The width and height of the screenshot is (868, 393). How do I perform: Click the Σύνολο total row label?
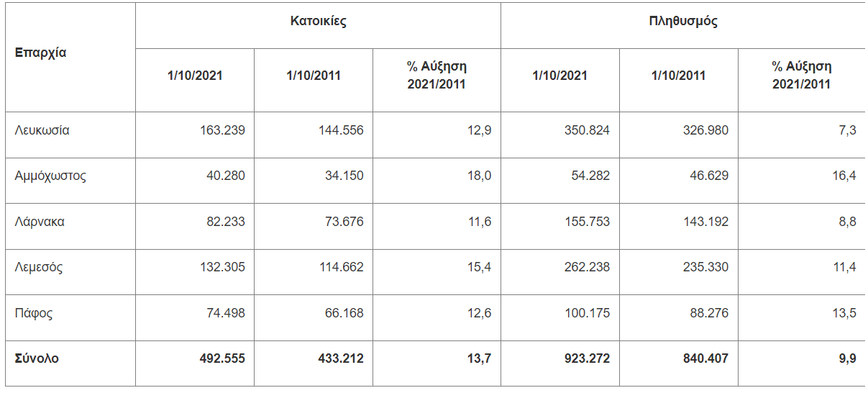(x=37, y=358)
